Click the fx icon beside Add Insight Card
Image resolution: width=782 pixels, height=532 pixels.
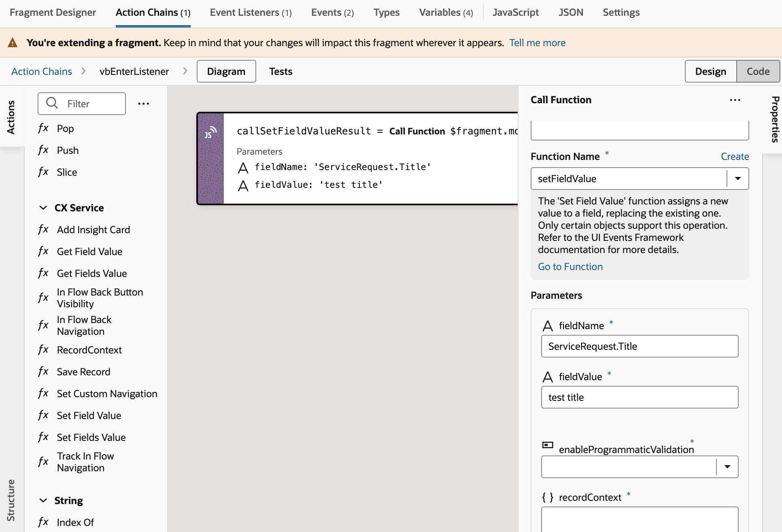(x=43, y=230)
